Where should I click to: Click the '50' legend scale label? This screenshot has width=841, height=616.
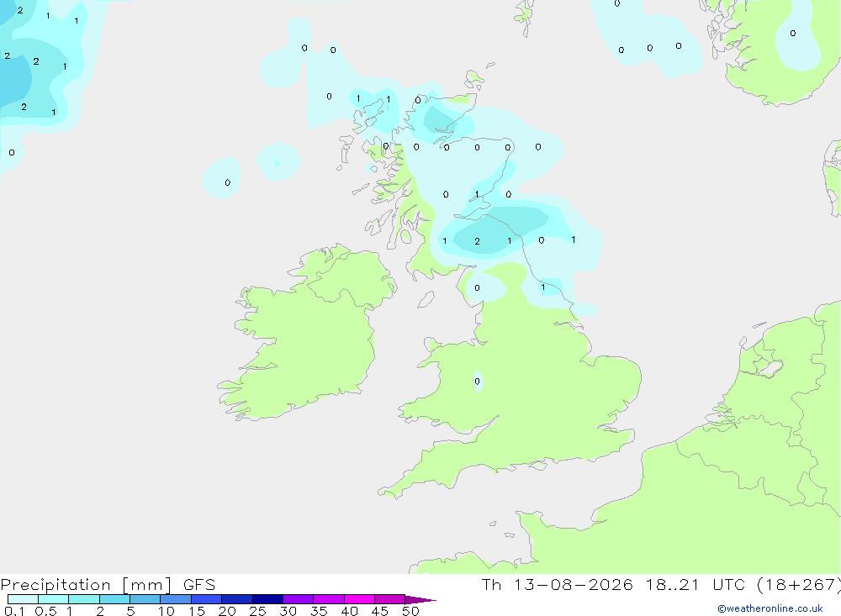coord(411,611)
